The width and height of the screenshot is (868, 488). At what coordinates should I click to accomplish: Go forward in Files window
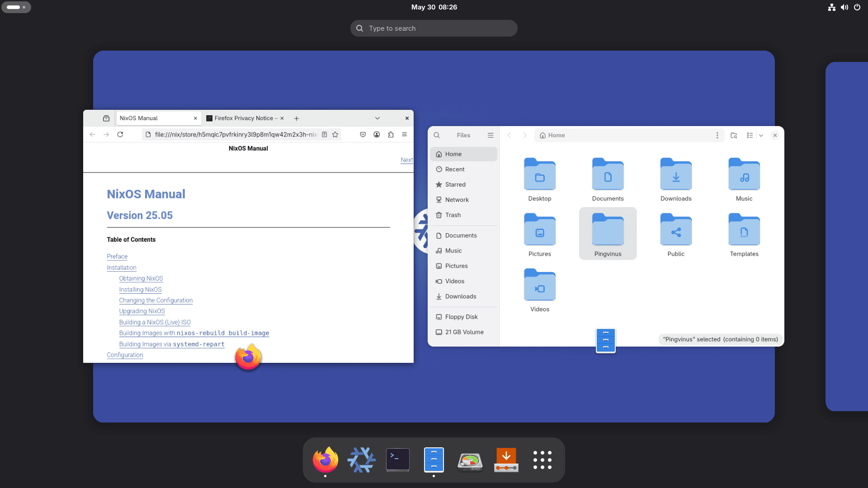tap(524, 135)
